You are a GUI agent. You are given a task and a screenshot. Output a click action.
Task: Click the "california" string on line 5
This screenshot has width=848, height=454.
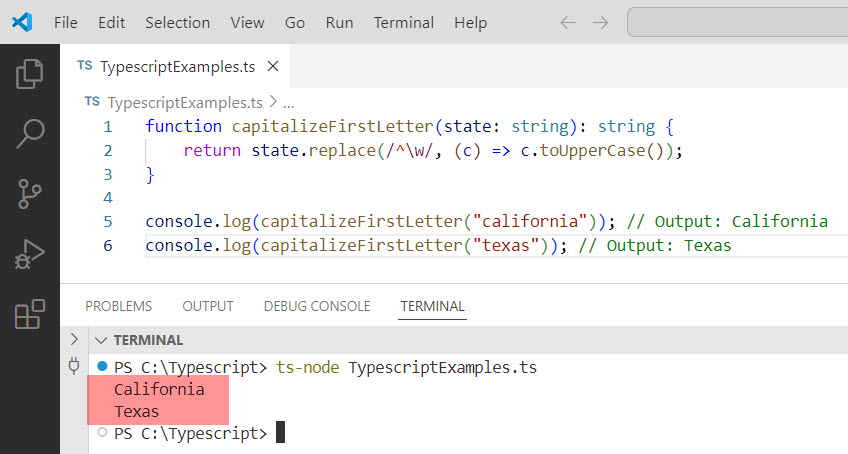(530, 221)
